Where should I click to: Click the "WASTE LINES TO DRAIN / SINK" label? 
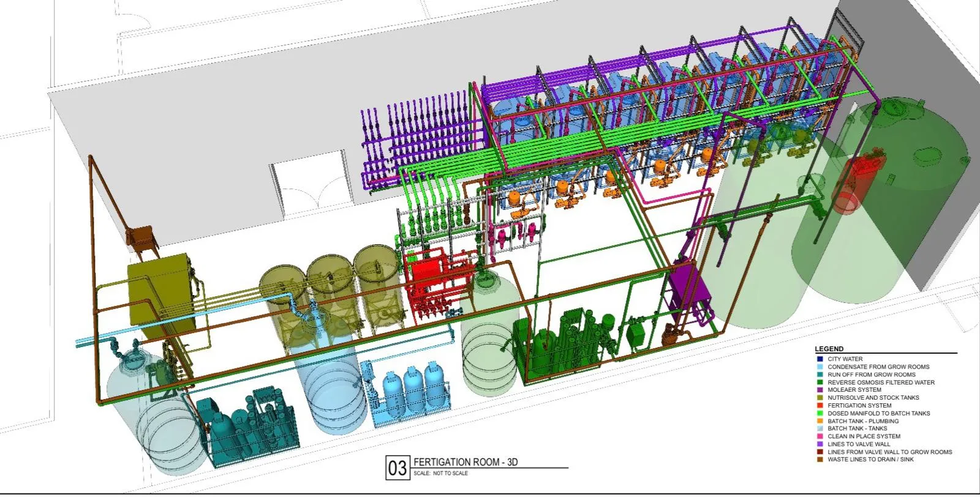[x=870, y=460]
